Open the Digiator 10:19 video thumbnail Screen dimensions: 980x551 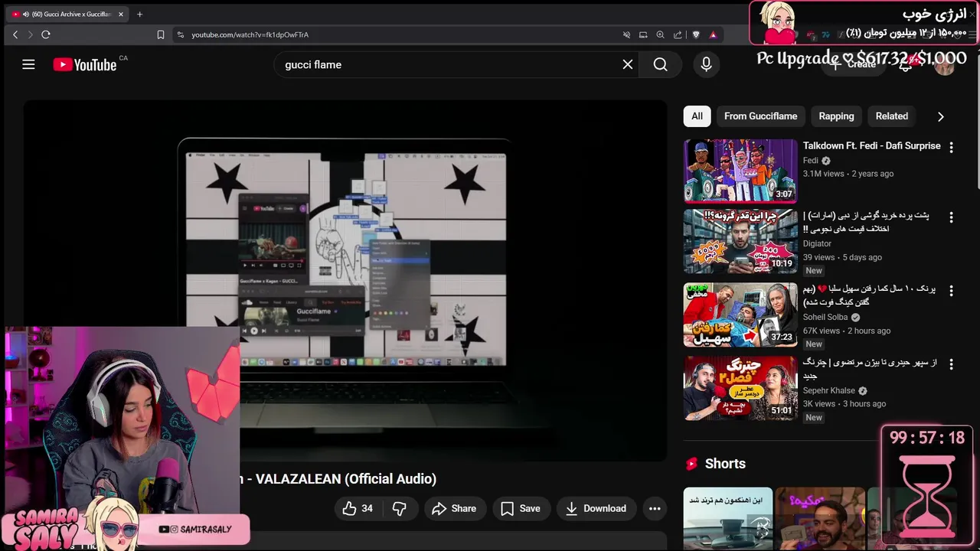pos(740,242)
